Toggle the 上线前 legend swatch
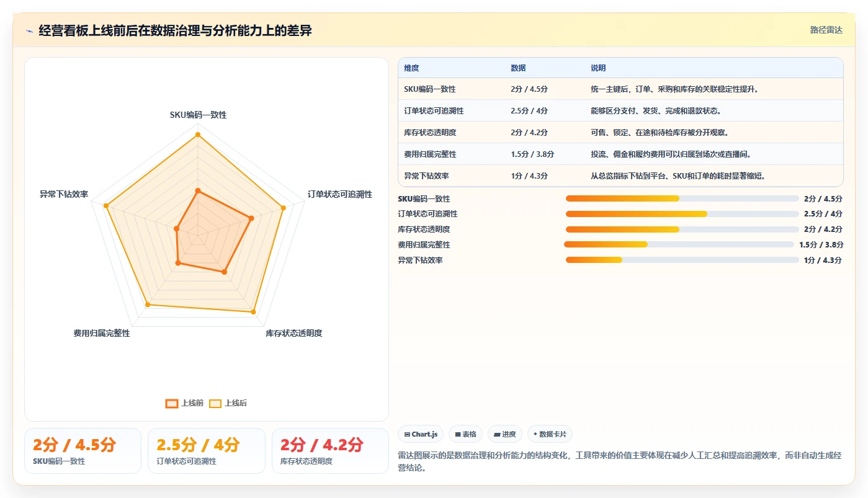Screen dimensions: 868x498 point(172,403)
